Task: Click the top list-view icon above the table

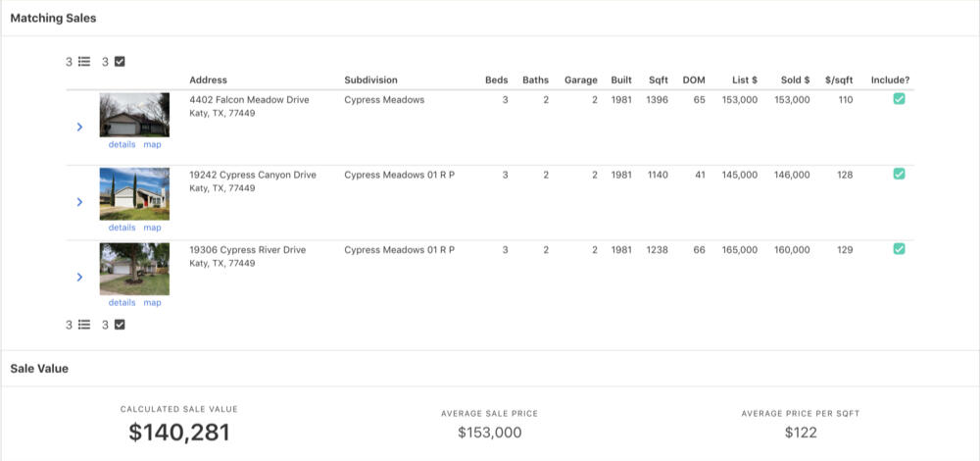Action: tap(84, 62)
